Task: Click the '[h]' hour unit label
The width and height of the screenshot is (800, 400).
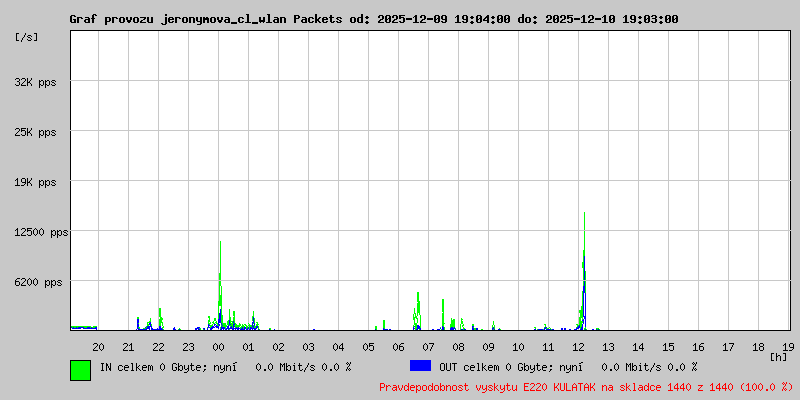Action: click(779, 357)
